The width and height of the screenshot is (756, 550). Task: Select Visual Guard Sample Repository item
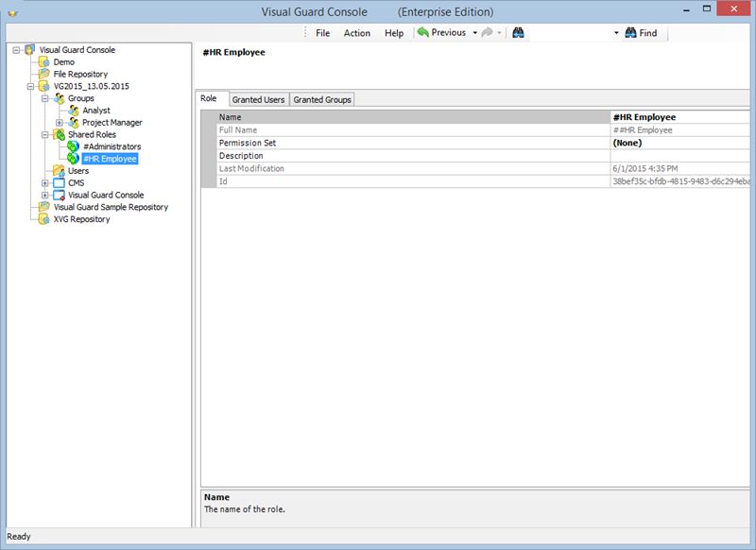(111, 207)
